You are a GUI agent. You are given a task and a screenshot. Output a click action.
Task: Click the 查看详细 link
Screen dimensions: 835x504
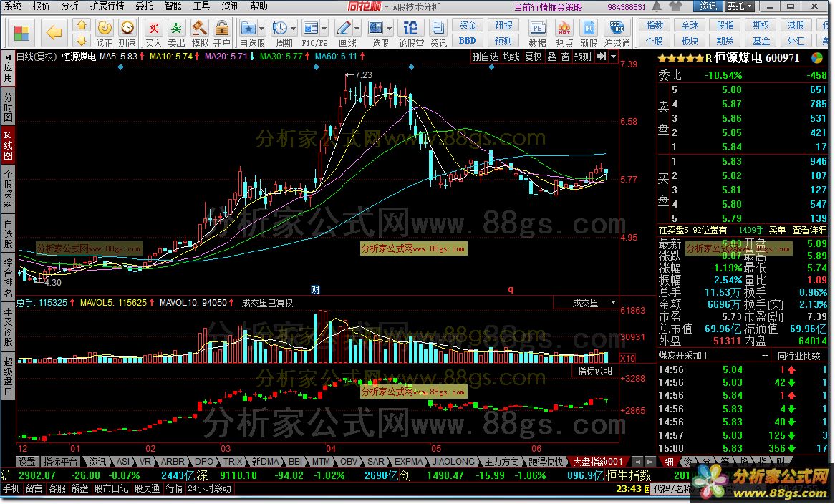(809, 230)
